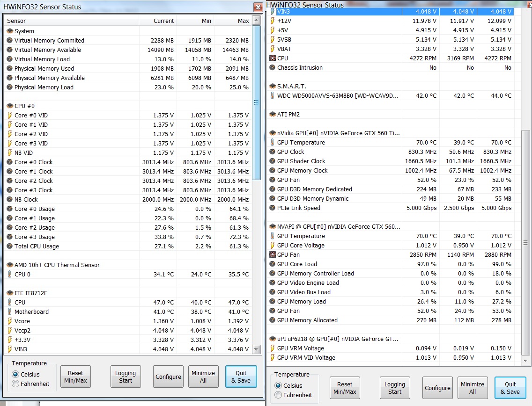Image resolution: width=532 pixels, height=406 pixels.
Task: Open Configure in the left window
Action: pyautogui.click(x=168, y=377)
